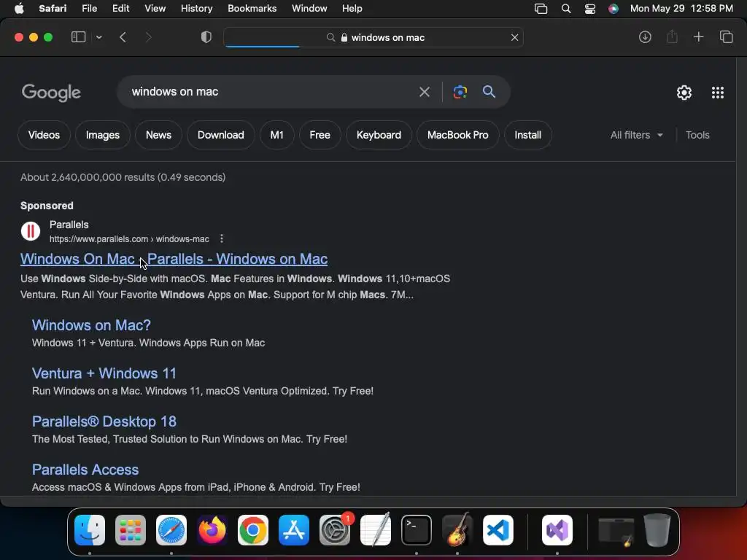
Task: Select the Download filter chip
Action: click(x=220, y=135)
